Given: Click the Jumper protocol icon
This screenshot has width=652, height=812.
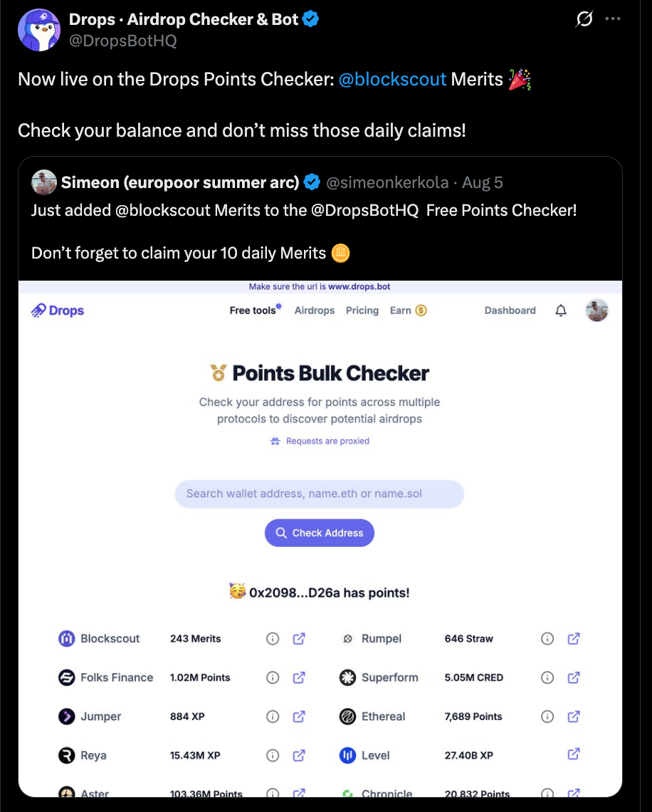Looking at the screenshot, I should click(68, 717).
